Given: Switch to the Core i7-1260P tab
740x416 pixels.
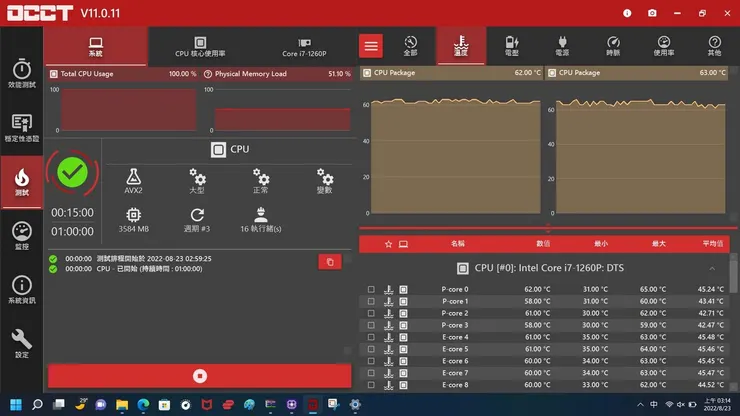Looking at the screenshot, I should click(304, 47).
